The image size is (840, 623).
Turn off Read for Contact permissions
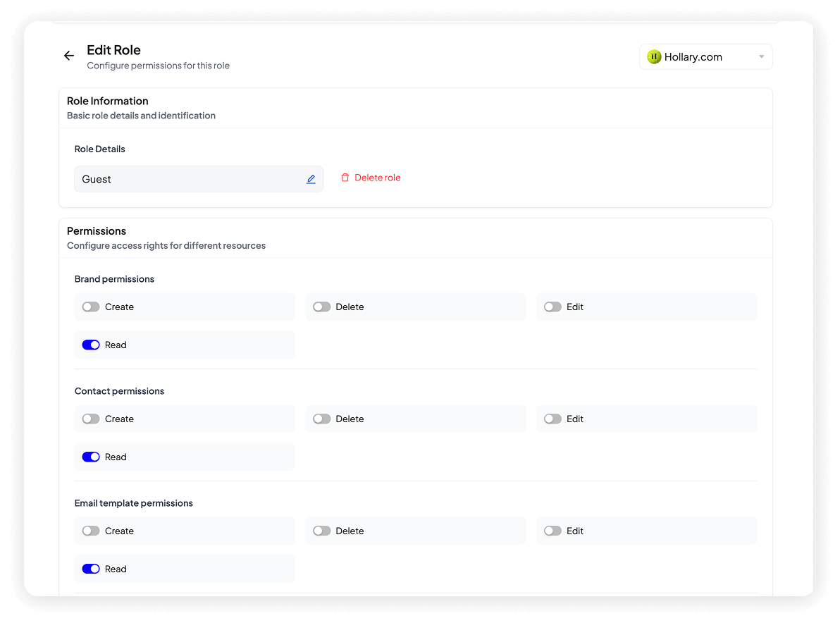[x=91, y=457]
